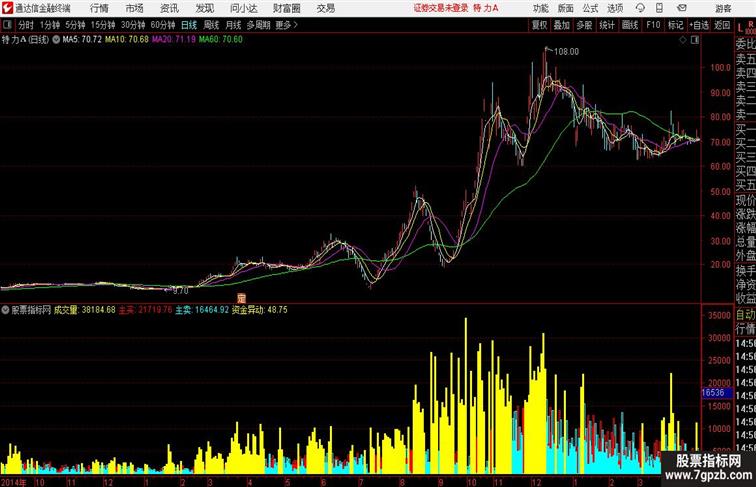756x487 pixels.
Task: Click the MA5: 70.72 label
Action: (82, 40)
